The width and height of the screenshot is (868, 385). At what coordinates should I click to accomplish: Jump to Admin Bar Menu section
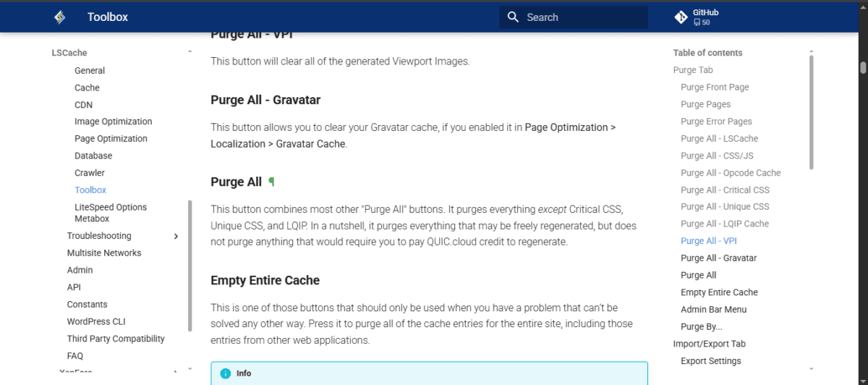click(714, 310)
